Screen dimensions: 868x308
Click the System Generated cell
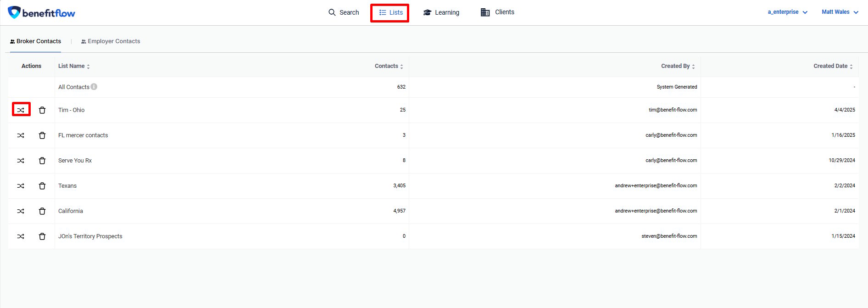677,87
